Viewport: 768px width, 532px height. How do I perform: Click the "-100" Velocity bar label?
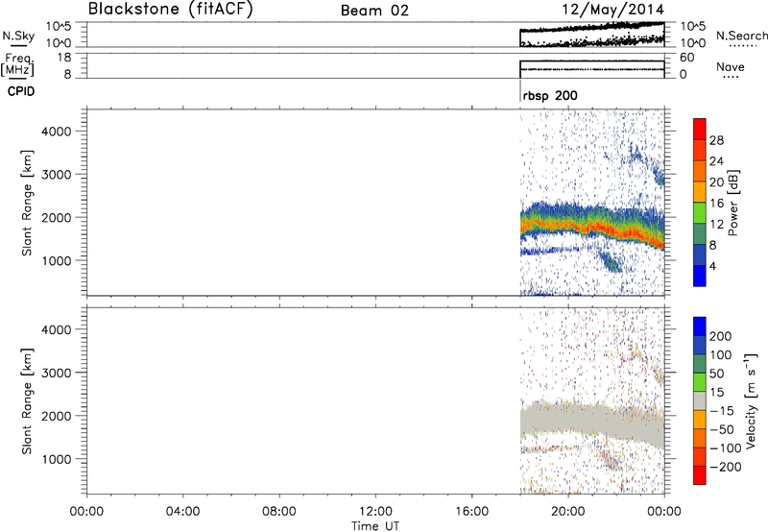[726, 448]
